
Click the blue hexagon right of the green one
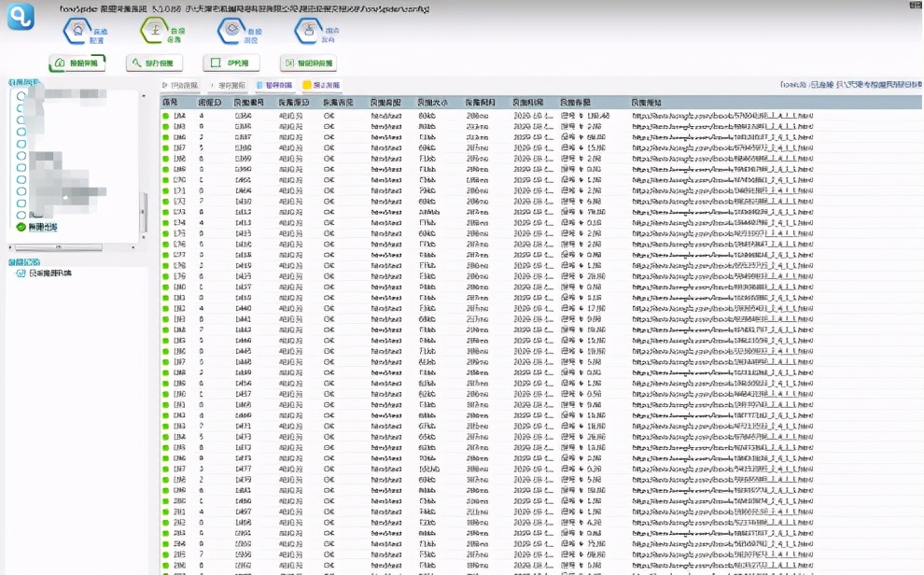pyautogui.click(x=240, y=31)
